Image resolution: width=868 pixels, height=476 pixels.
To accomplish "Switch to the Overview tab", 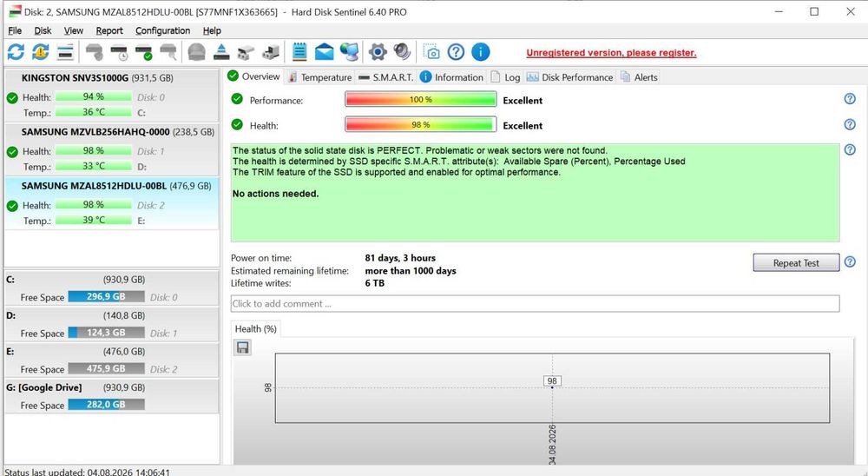I will (x=254, y=76).
